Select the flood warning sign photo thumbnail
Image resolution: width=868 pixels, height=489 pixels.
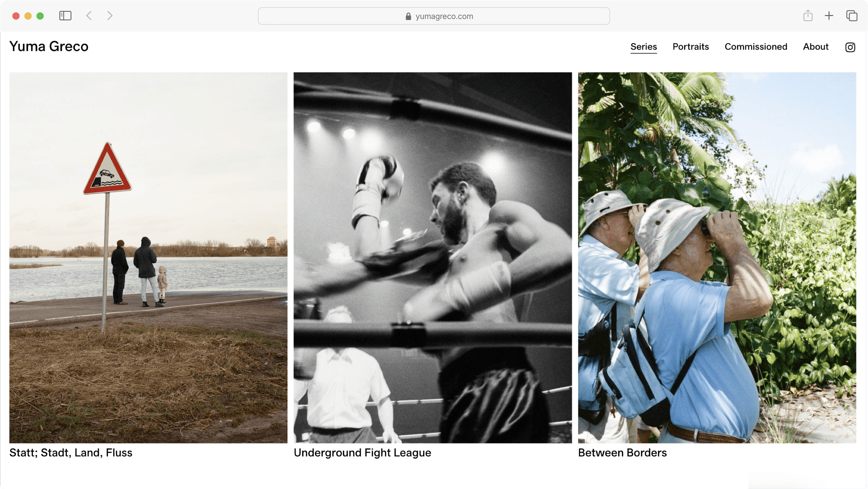click(148, 257)
